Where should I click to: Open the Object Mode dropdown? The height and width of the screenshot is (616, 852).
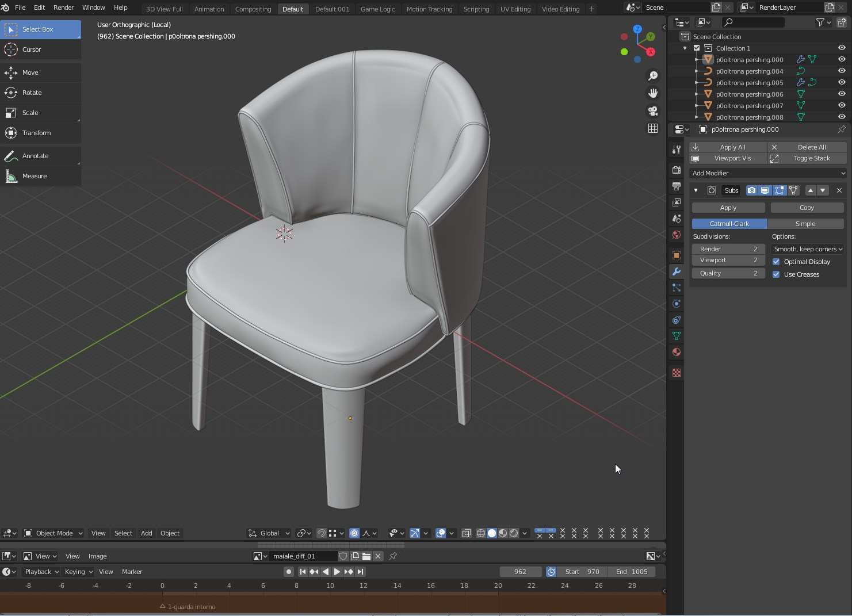tap(54, 533)
